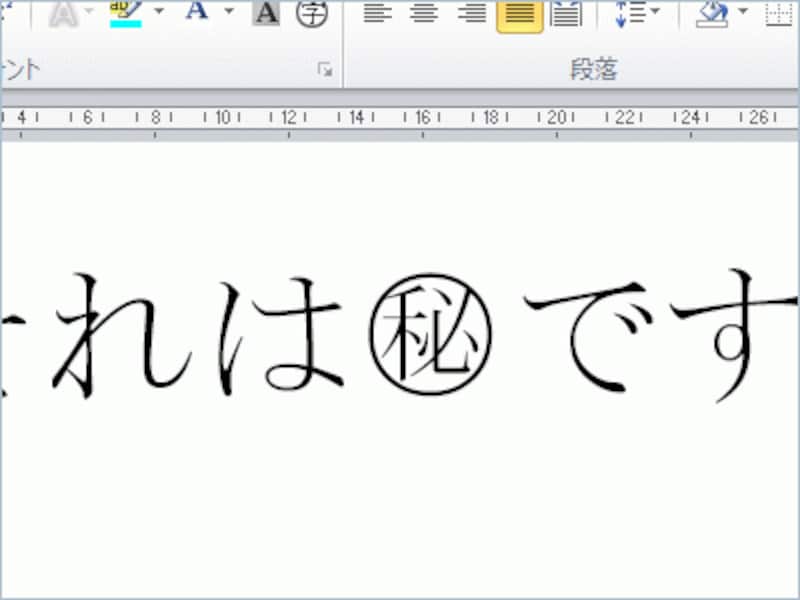Toggle character shading on selected text
This screenshot has height=600, width=800.
point(266,13)
